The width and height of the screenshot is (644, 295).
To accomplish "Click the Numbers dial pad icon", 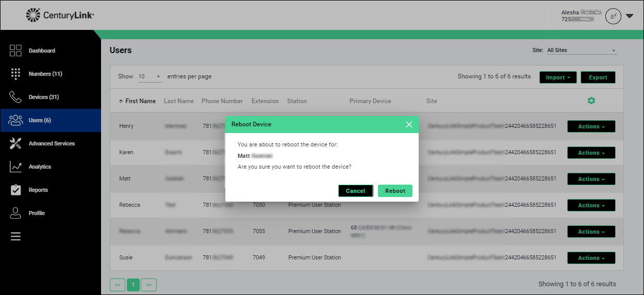I will (15, 74).
